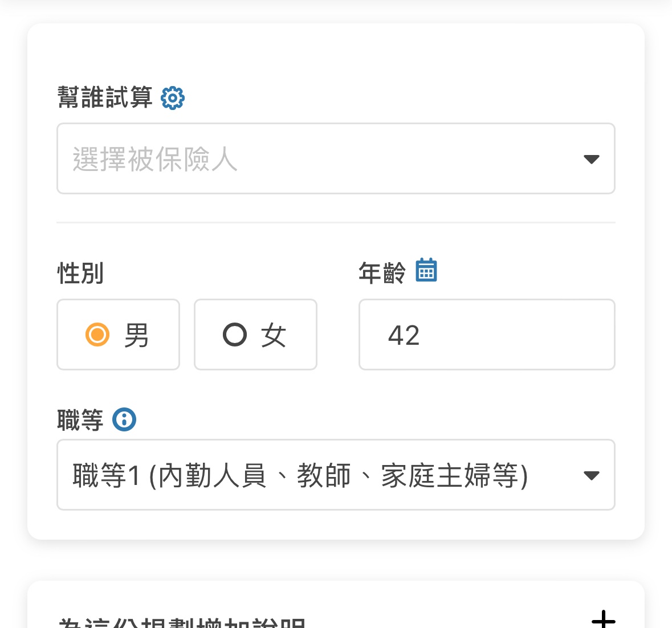Select the 男 gender option text

point(137,335)
